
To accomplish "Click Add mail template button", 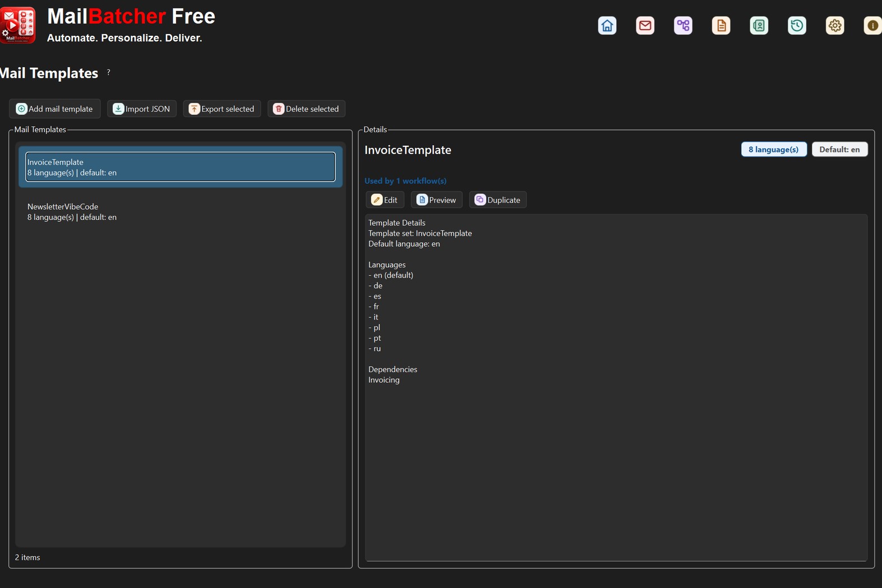I will point(55,109).
